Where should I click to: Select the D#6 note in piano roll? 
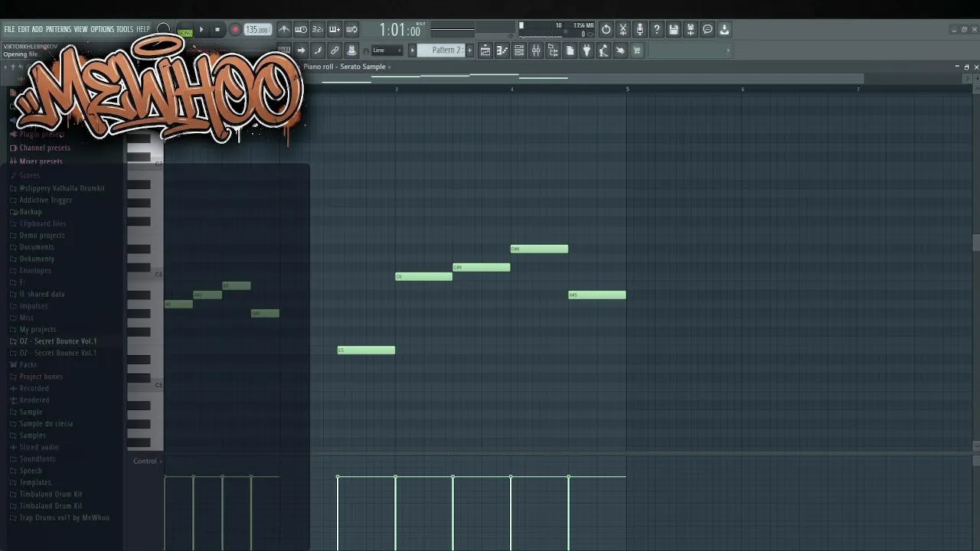click(x=539, y=249)
